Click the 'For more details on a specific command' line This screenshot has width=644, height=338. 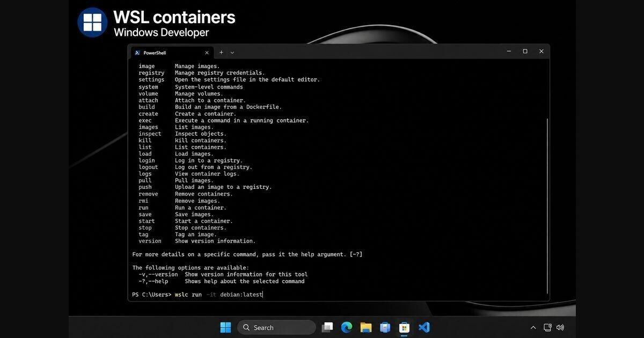247,254
